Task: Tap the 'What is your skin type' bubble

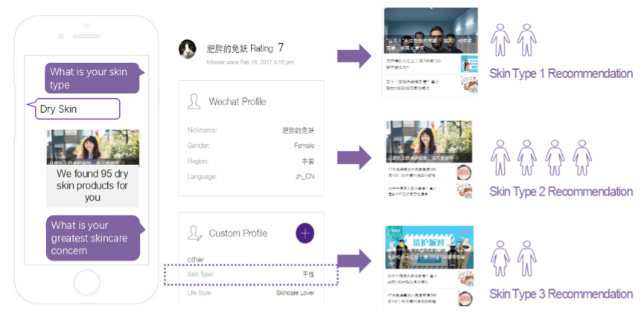Action: point(92,78)
